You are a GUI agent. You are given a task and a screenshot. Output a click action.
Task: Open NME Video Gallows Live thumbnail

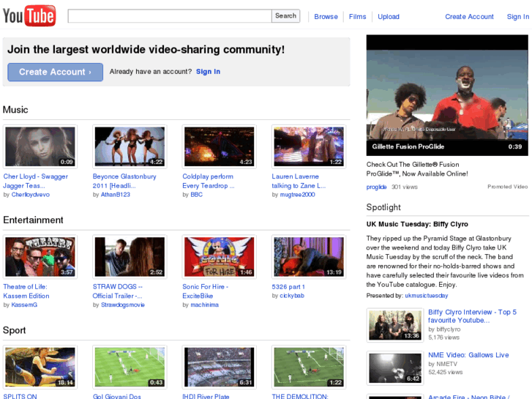coord(395,368)
